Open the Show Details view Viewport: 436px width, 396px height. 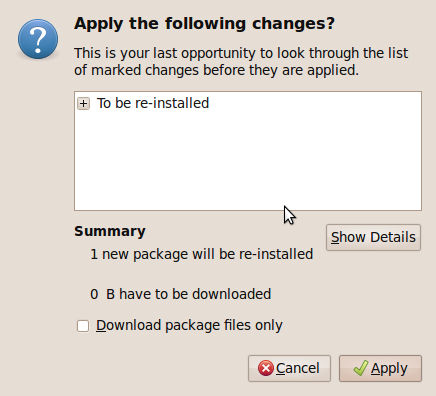pyautogui.click(x=373, y=237)
